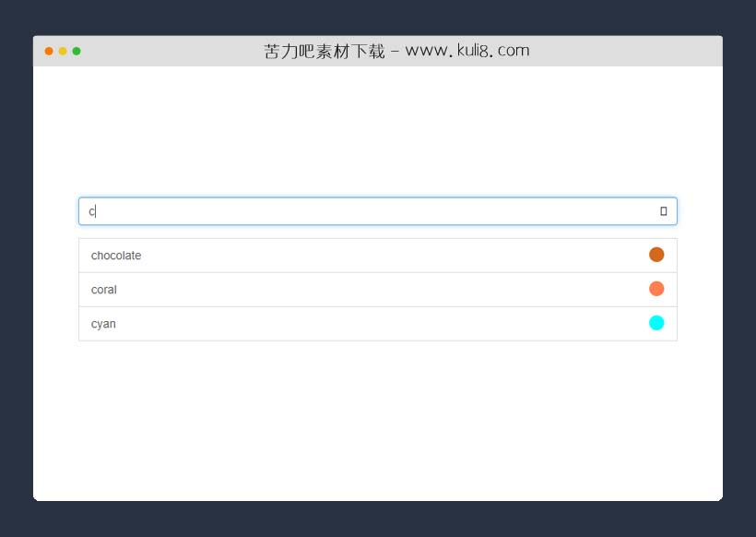This screenshot has width=756, height=537.
Task: Click the small icon inside the search box
Action: point(663,211)
